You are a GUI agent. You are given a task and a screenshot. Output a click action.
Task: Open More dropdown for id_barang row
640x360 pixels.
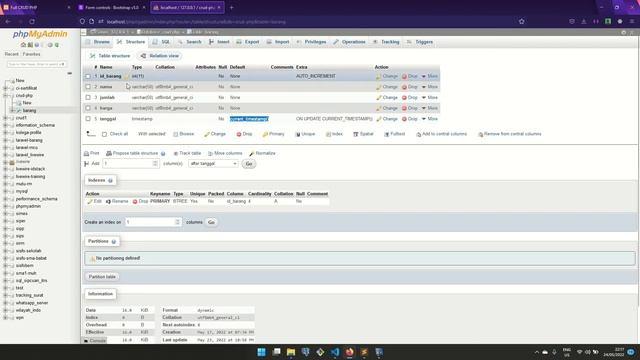[429, 76]
